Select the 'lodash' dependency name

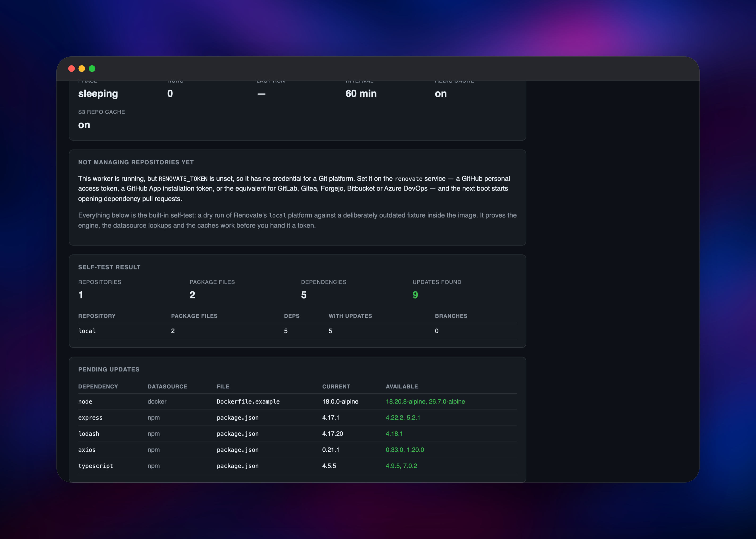pyautogui.click(x=89, y=434)
